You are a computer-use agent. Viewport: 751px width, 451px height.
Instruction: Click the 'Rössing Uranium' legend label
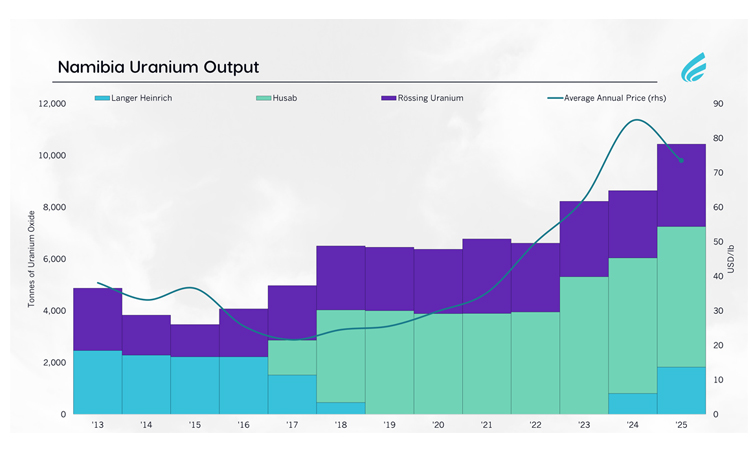click(430, 98)
